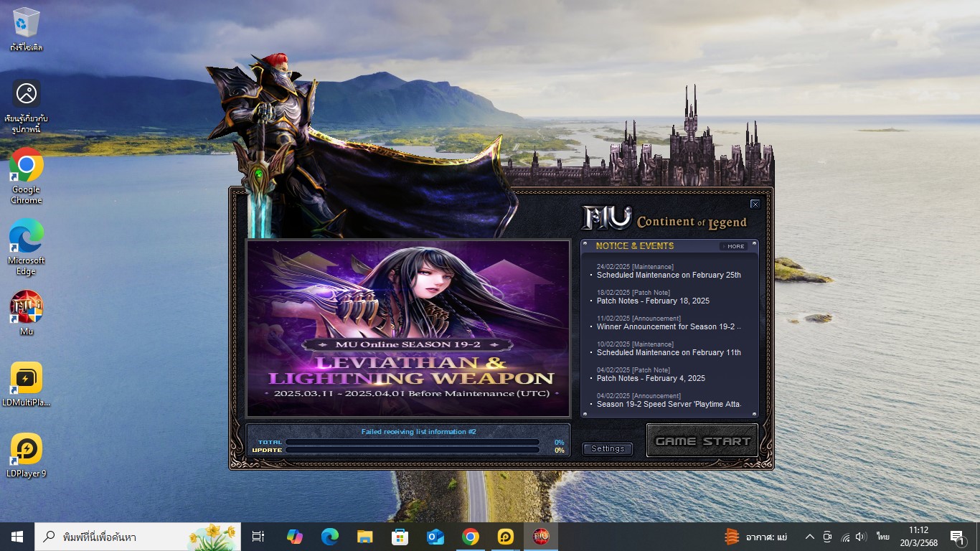The width and height of the screenshot is (980, 551).
Task: Open the volume tray icon
Action: pos(862,537)
